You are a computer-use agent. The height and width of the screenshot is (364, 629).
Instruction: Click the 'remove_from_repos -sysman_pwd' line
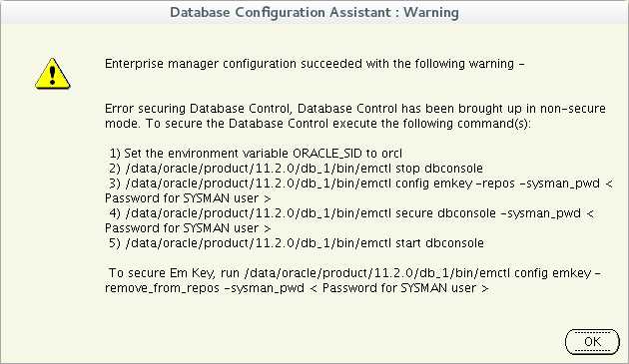click(x=297, y=288)
